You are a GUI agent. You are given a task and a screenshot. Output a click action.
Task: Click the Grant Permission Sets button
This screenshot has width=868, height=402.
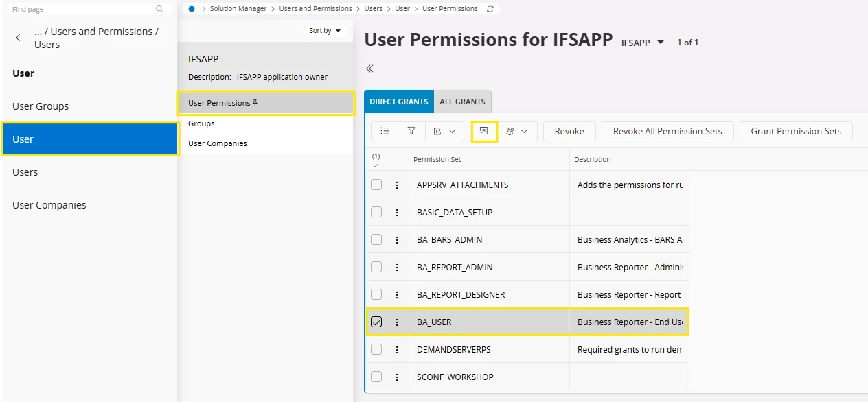coord(795,131)
